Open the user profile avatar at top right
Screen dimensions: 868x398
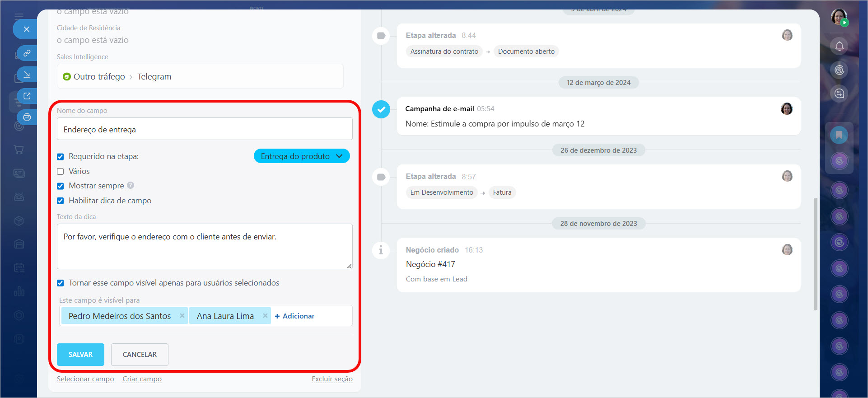839,17
